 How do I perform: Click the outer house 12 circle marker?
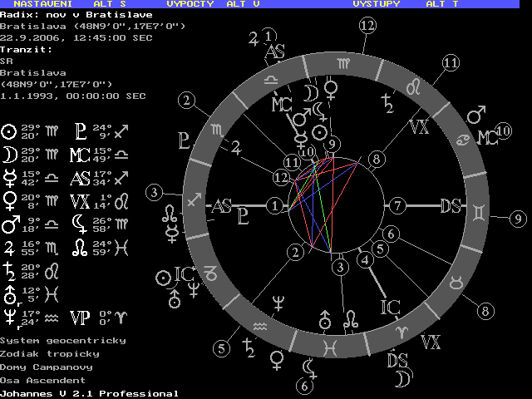(367, 26)
